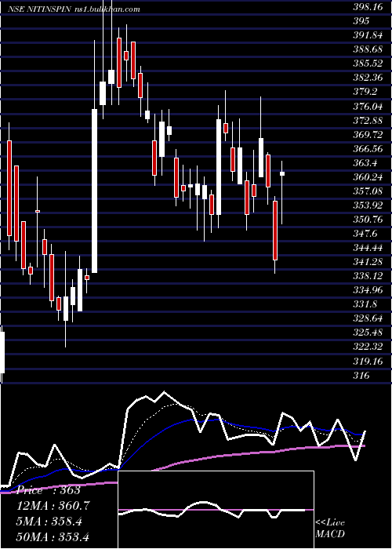The width and height of the screenshot is (392, 549).
Task: Click the 350.76 price axis label
Action: point(367,219)
